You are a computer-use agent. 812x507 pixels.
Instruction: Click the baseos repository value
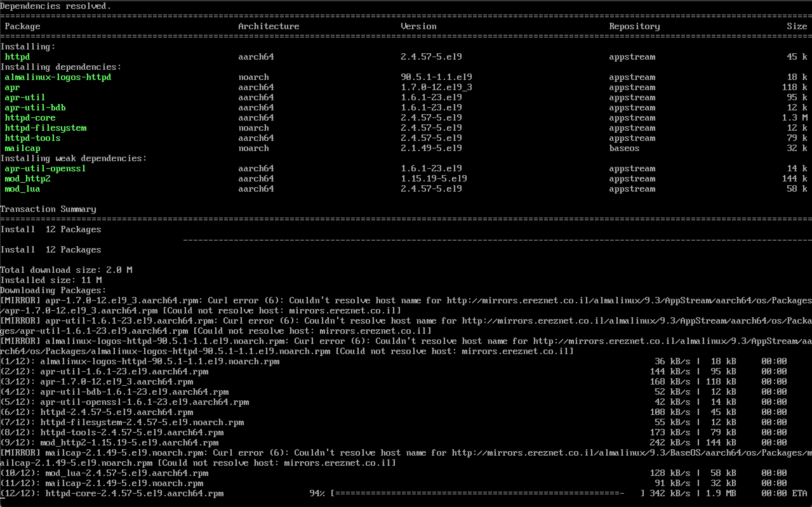(624, 148)
